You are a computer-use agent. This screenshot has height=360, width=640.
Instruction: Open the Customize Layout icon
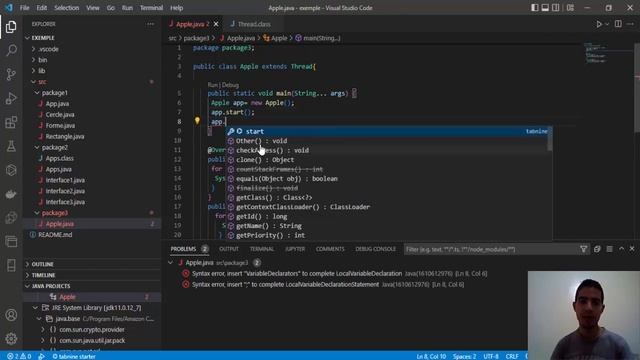[x=570, y=8]
